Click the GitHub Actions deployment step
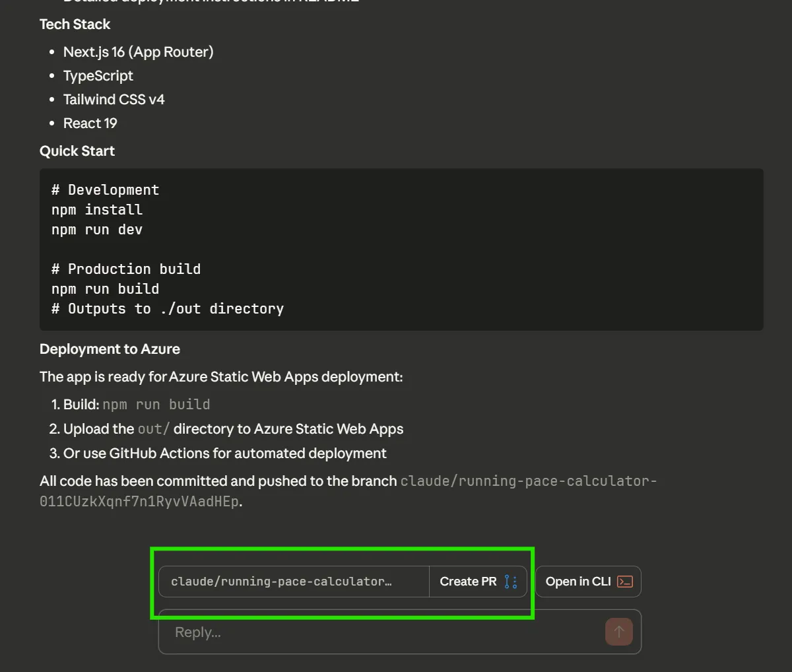792x672 pixels. tap(224, 454)
